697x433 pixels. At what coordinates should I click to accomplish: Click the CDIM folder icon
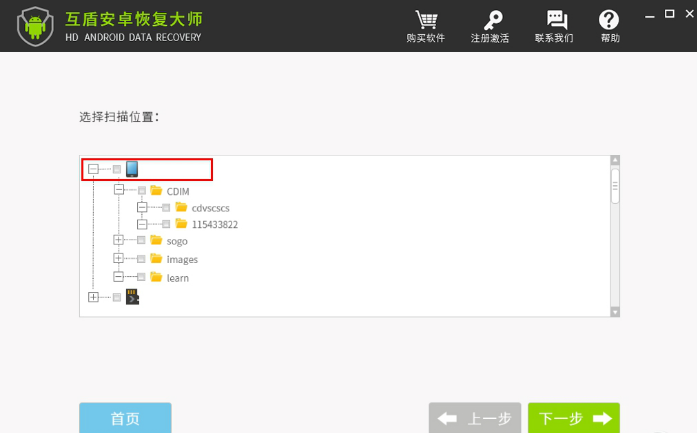pos(156,191)
